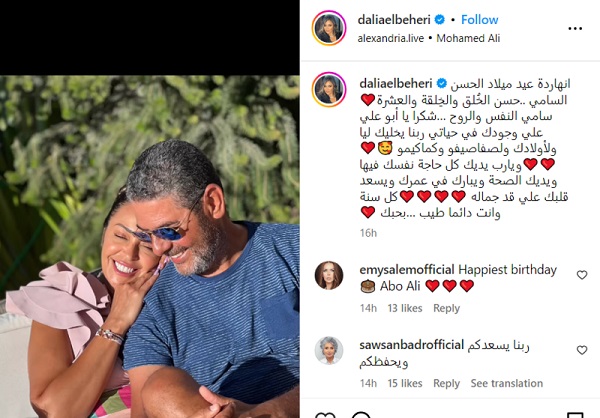Open the sawsanbadrofficial username link
Screen dimensions: 600x418
click(x=411, y=345)
